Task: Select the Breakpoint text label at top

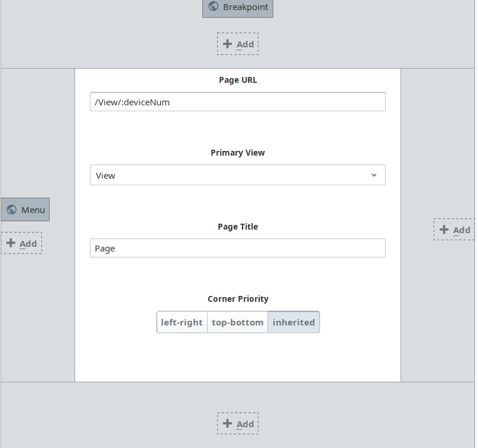Action: [246, 7]
